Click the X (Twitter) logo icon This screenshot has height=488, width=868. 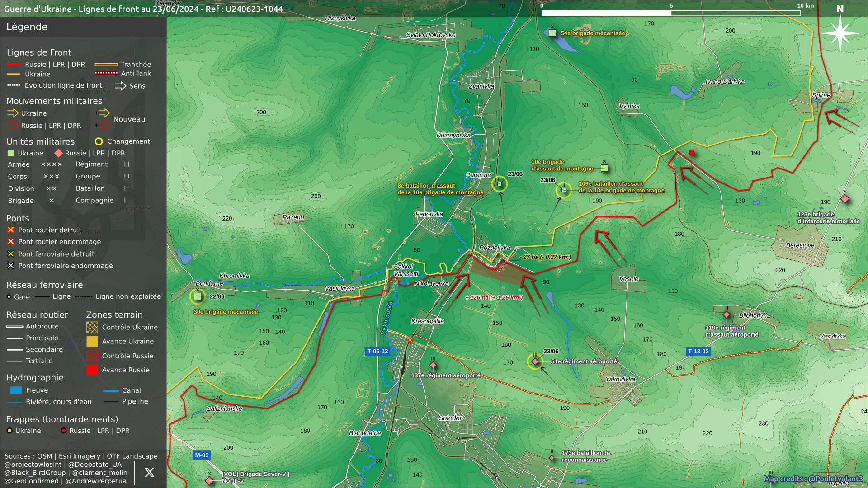click(x=149, y=473)
